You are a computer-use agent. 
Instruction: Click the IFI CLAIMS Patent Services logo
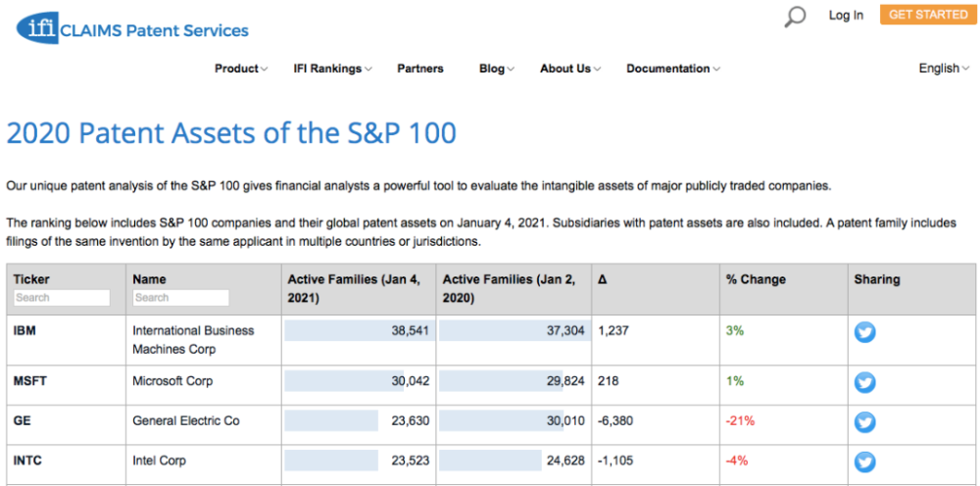pos(132,29)
